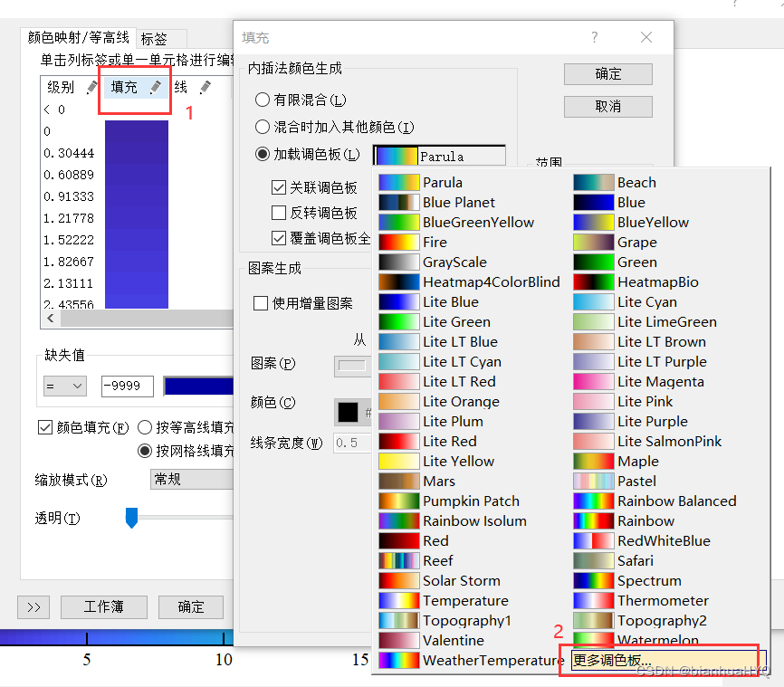Click the 透明 slider handle
The height and width of the screenshot is (687, 784).
131,518
